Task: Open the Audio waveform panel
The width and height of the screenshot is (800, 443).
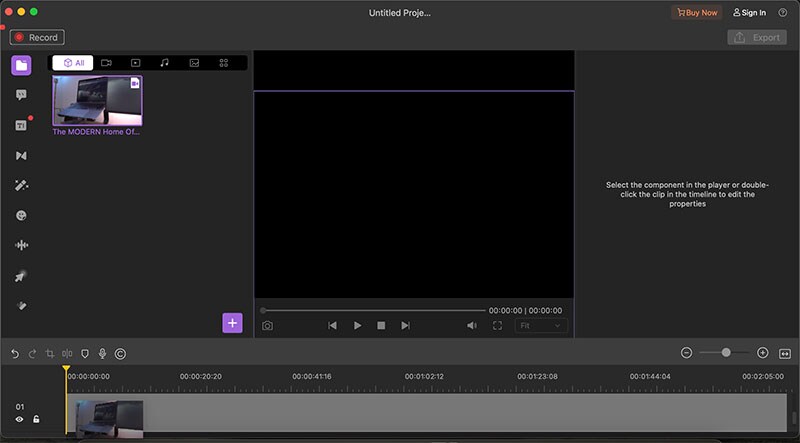Action: [21, 245]
